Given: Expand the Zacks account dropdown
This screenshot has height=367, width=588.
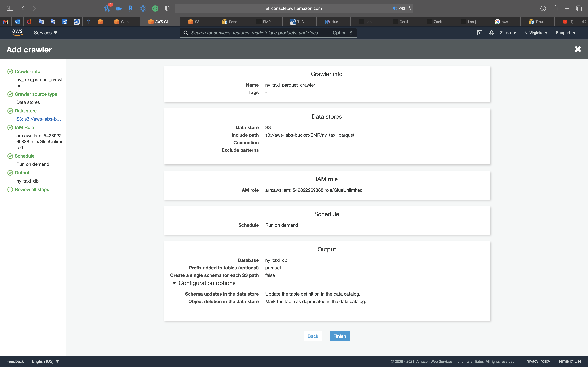Looking at the screenshot, I should click(x=508, y=33).
